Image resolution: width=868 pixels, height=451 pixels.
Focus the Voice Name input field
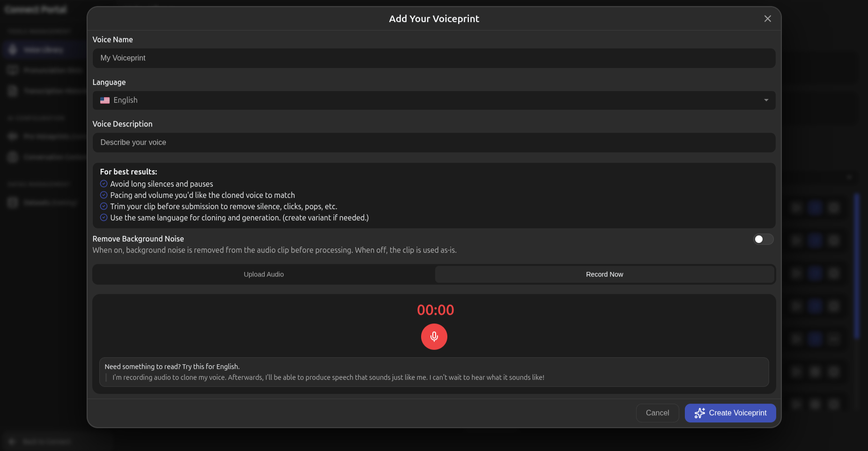click(x=434, y=58)
